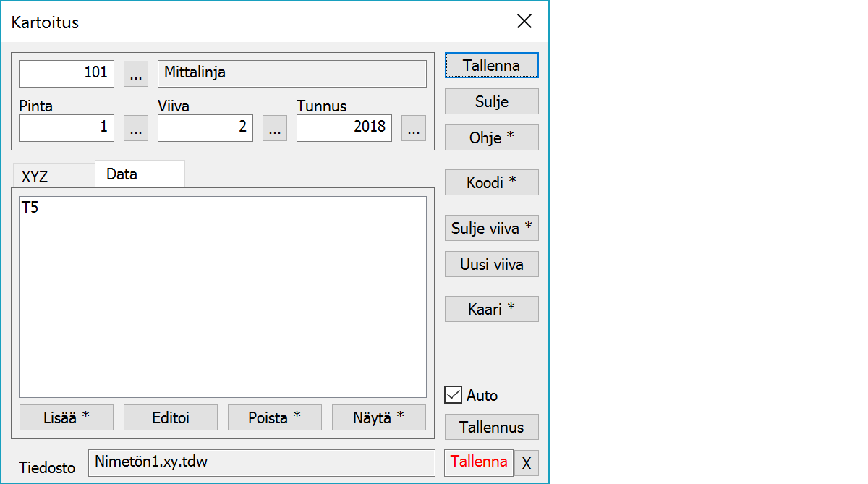
Task: Click the Tunnus input field showing 2018
Action: [344, 128]
